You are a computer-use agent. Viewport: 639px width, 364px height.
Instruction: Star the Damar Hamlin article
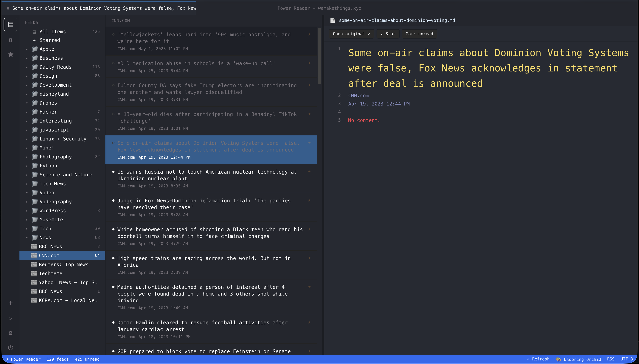pyautogui.click(x=309, y=322)
